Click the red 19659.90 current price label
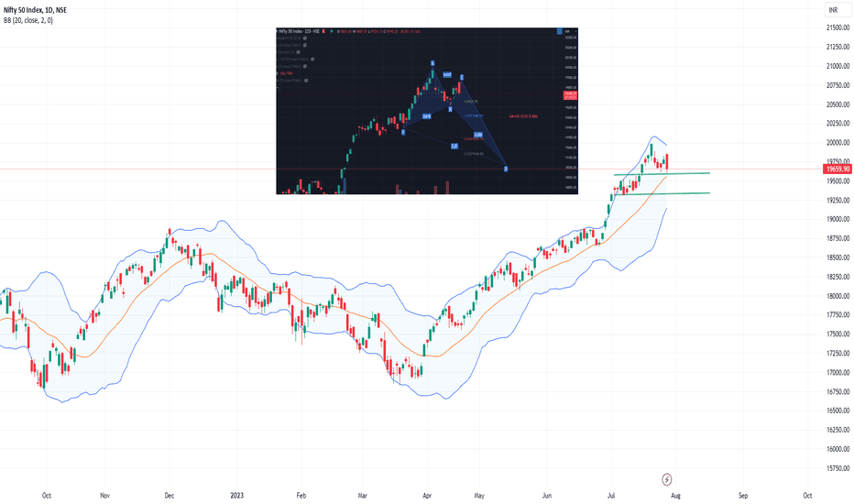The image size is (854, 504). point(838,170)
